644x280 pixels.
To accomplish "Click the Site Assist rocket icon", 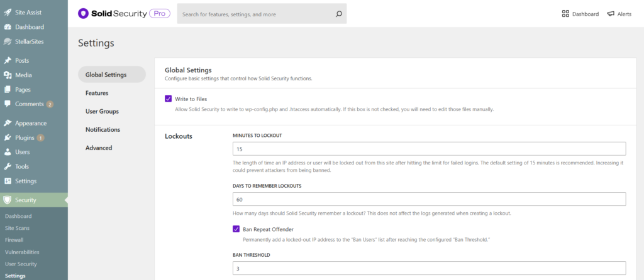I will coord(8,13).
